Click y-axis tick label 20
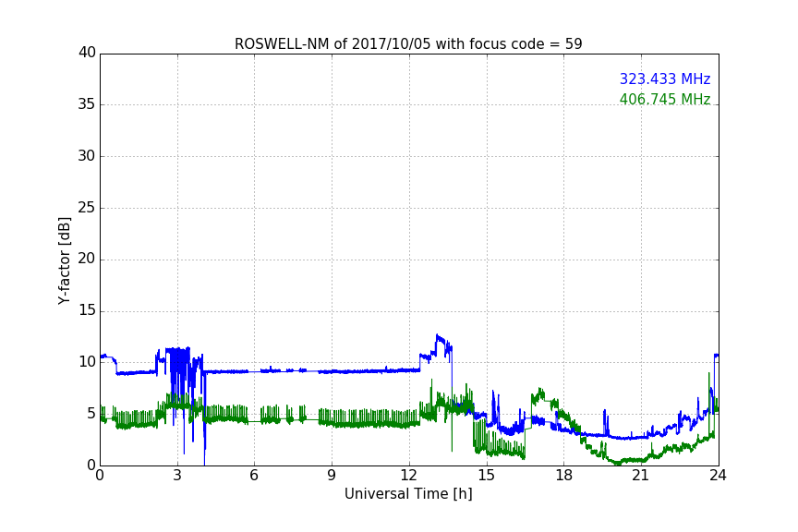Image resolution: width=798 pixels, height=532 pixels. pyautogui.click(x=87, y=259)
